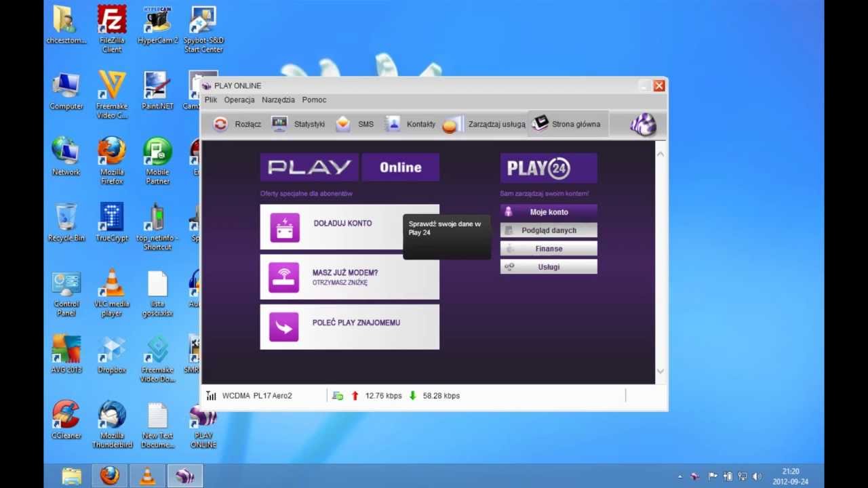Click the PLAY24 logo banner
This screenshot has width=868, height=488.
click(x=549, y=168)
